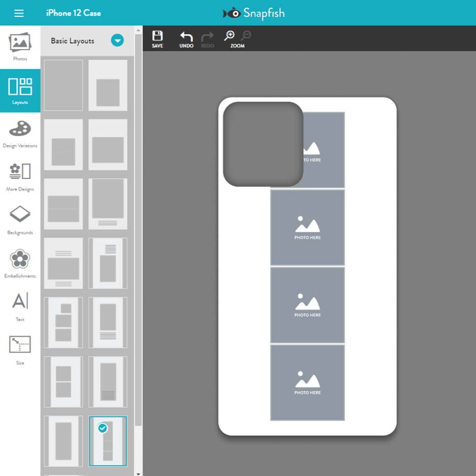Open the Backgrounds panel

20,218
